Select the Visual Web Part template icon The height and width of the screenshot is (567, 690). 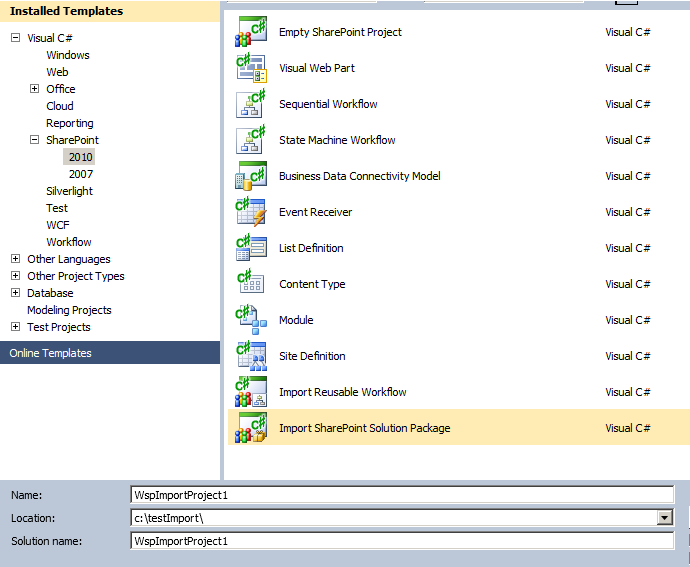click(250, 68)
